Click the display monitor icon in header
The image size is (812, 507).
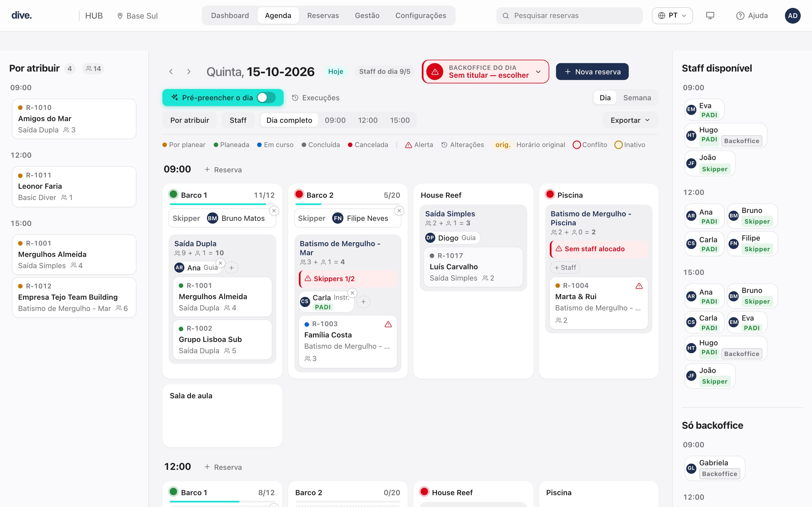tap(710, 15)
